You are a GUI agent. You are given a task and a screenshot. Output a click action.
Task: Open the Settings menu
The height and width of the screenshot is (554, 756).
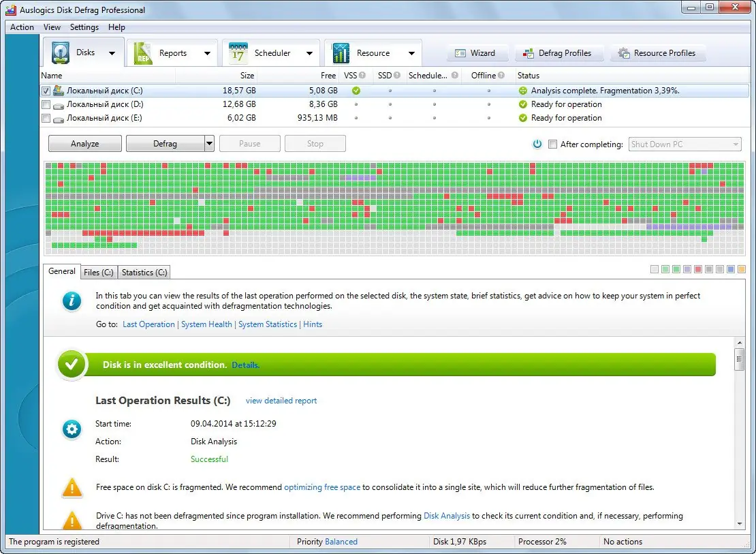pos(84,27)
